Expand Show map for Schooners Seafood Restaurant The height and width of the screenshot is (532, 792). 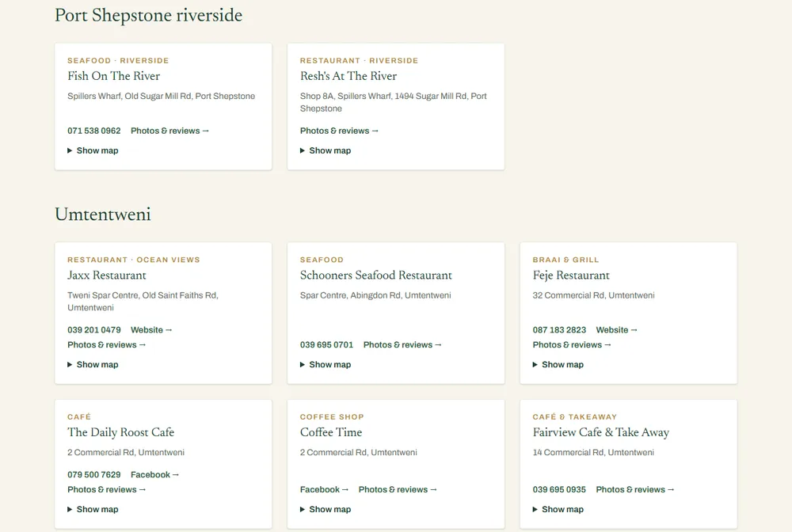click(x=326, y=364)
